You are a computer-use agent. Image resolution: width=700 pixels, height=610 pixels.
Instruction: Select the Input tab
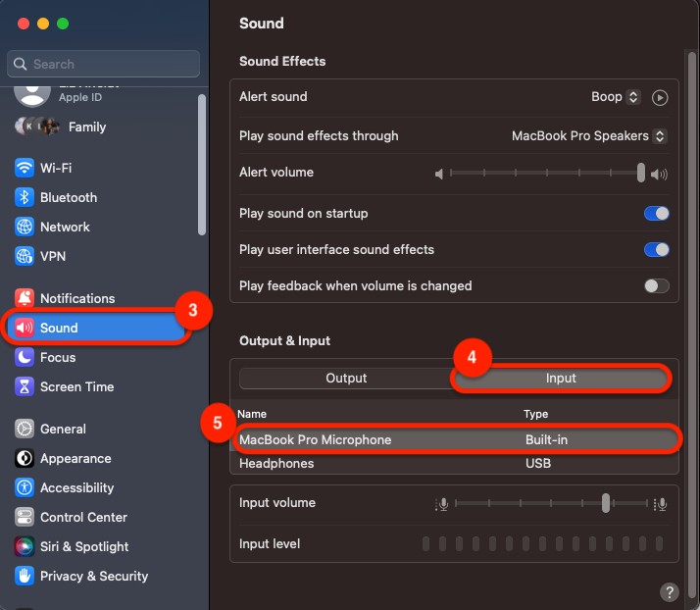[x=561, y=379]
